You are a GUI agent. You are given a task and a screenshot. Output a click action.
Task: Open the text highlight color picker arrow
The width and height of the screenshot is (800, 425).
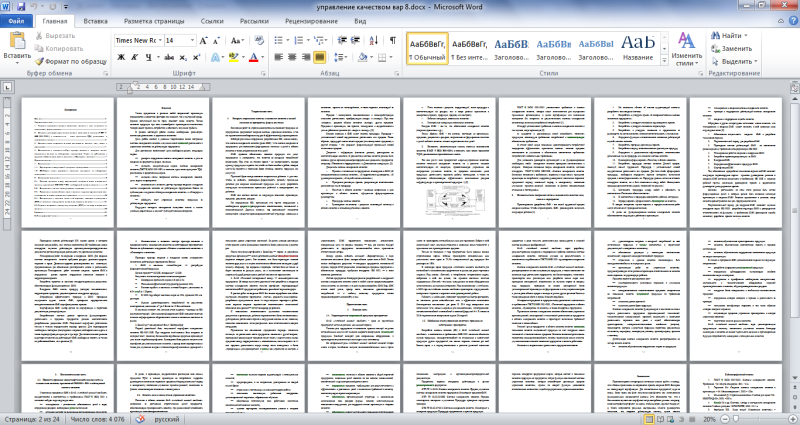click(243, 57)
